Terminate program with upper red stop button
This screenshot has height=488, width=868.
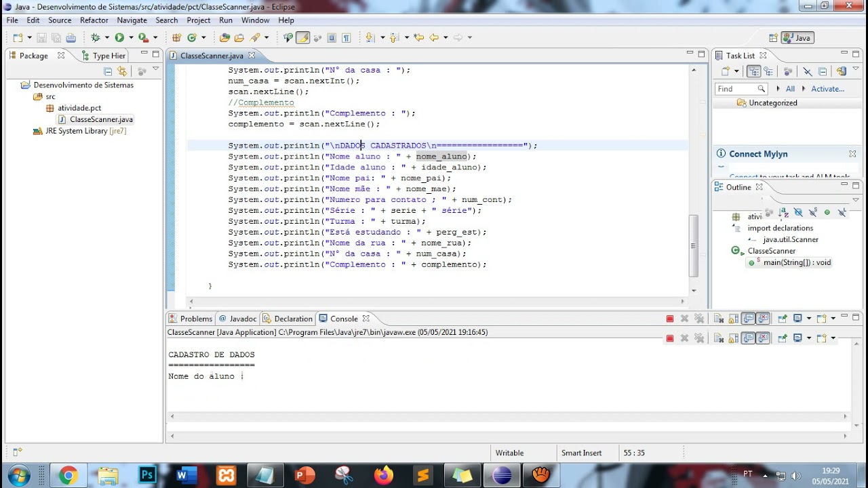[670, 319]
